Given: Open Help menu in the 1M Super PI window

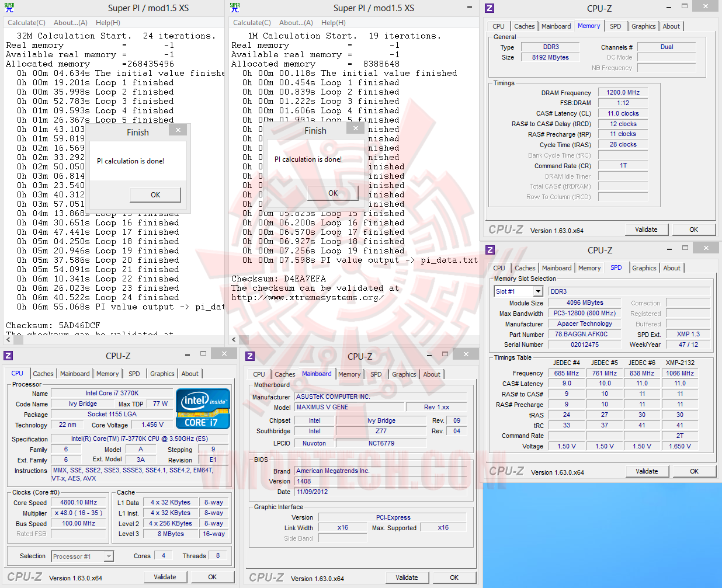Looking at the screenshot, I should click(334, 23).
